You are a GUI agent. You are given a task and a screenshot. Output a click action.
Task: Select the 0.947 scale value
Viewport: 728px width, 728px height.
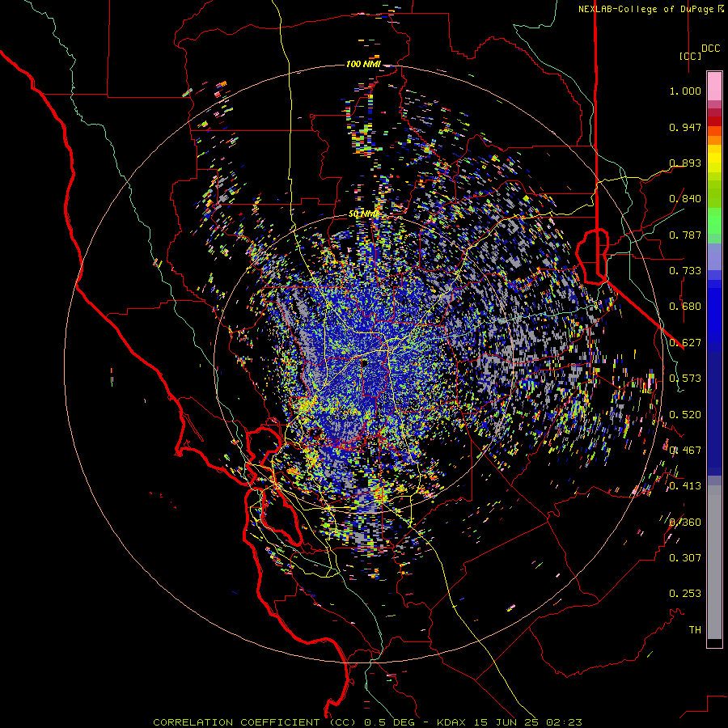[685, 127]
